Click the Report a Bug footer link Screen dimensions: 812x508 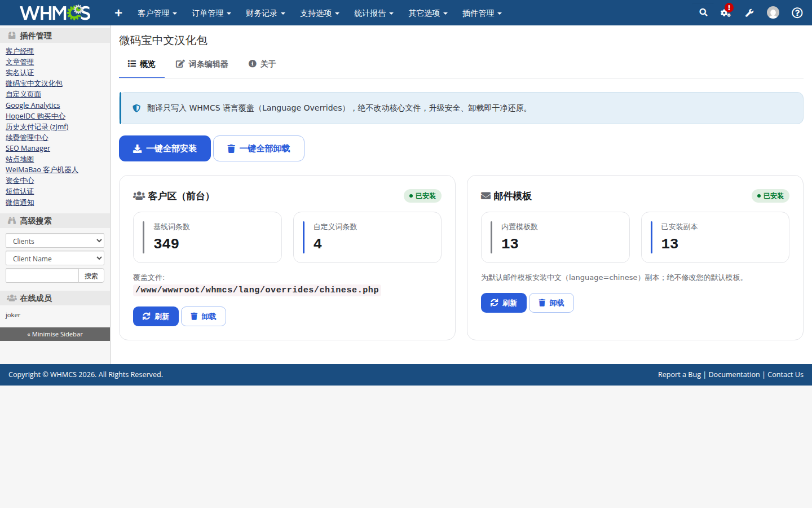tap(679, 375)
